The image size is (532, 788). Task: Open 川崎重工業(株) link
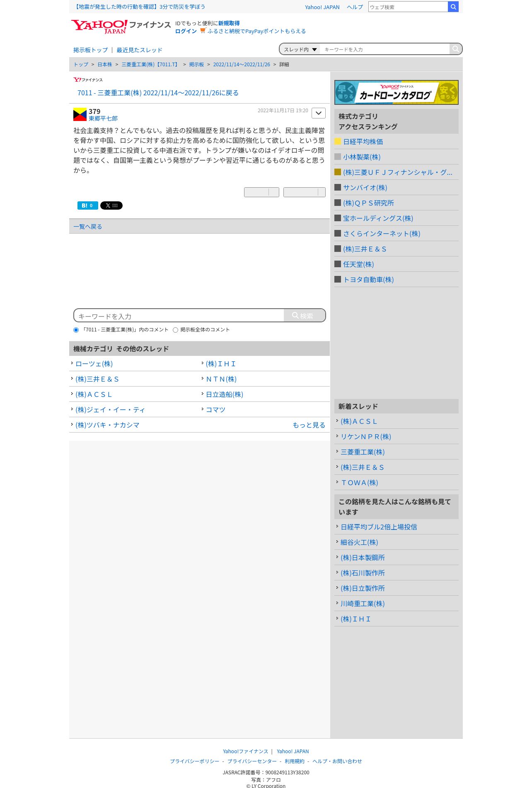pyautogui.click(x=363, y=604)
